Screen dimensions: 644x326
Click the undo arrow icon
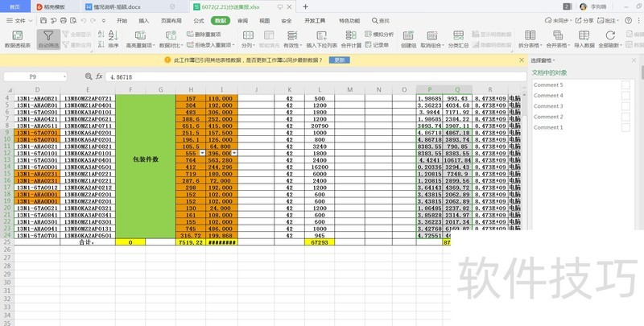pyautogui.click(x=84, y=20)
